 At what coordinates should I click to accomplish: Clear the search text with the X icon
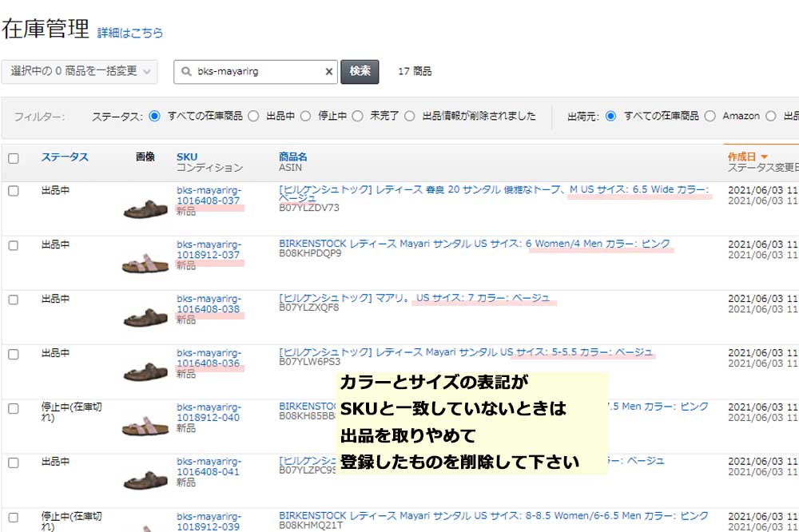pos(328,72)
